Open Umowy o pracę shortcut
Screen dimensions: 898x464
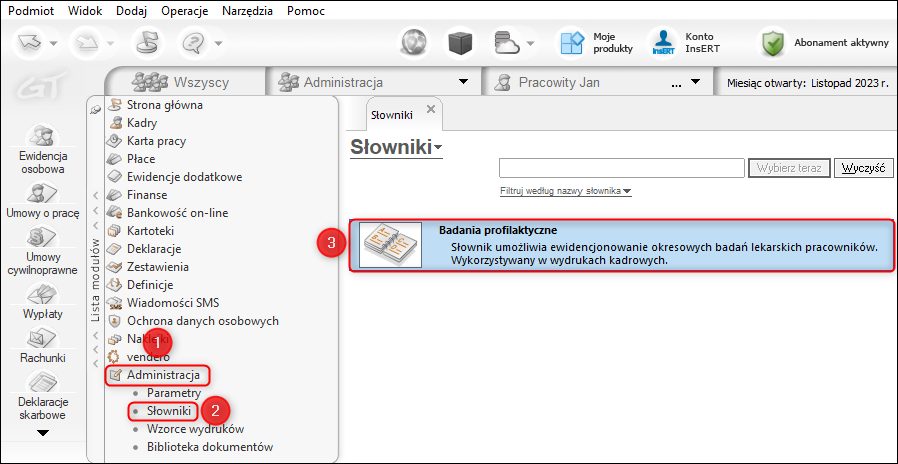[43, 202]
